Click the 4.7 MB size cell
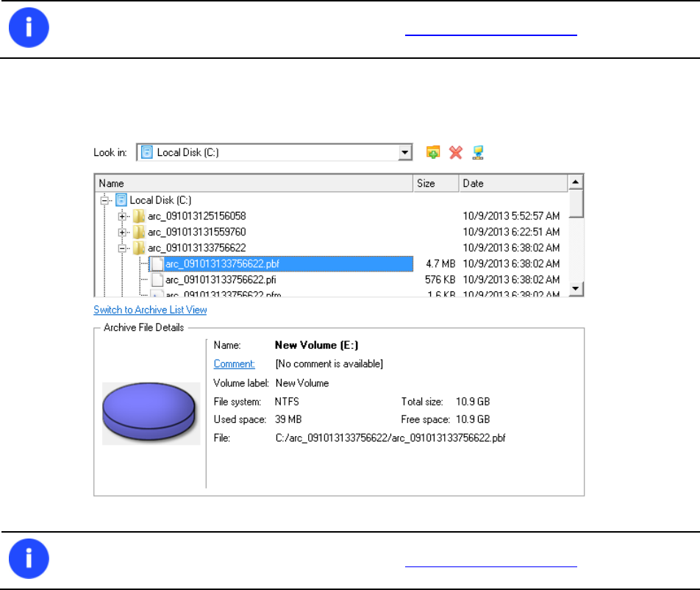Viewport: 700px width, 590px height. point(440,264)
